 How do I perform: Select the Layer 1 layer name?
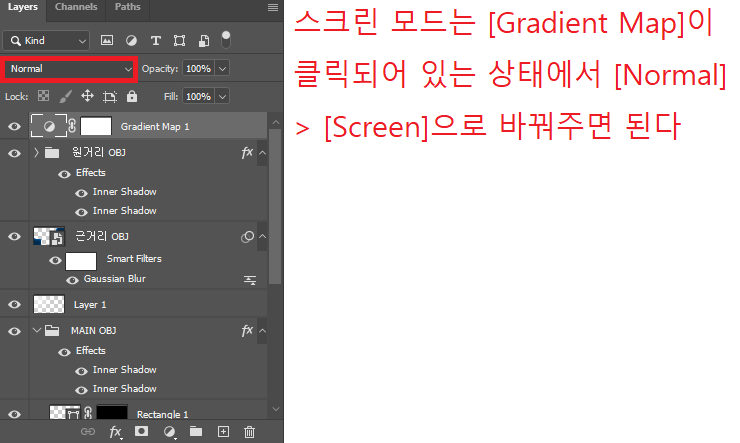pyautogui.click(x=90, y=305)
